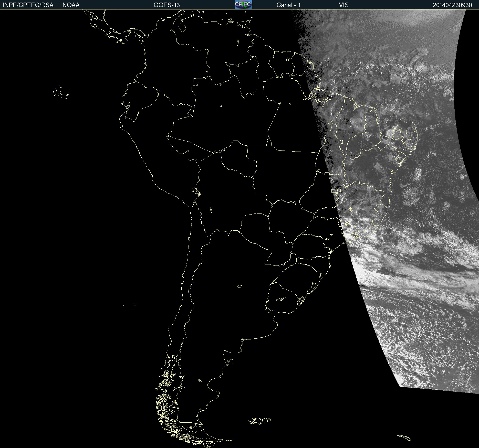Image resolution: width=479 pixels, height=448 pixels.
Task: Select the 201404230930 timestamp
Action: 452,5
